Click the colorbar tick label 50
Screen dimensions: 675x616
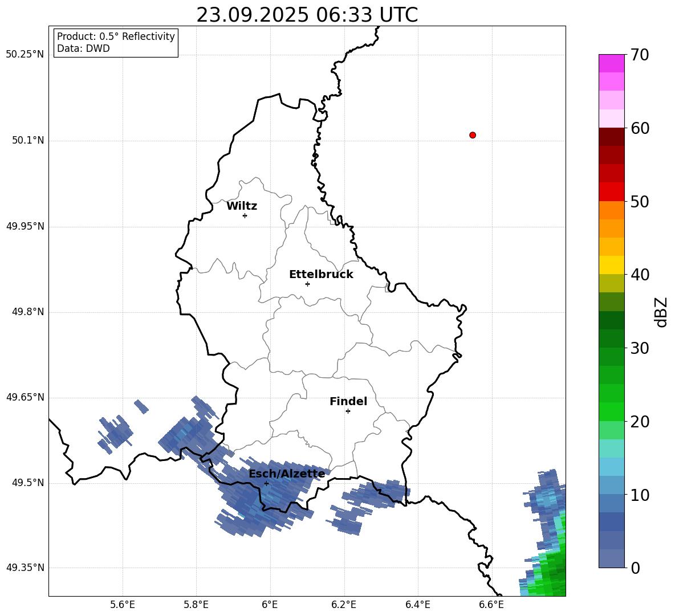640,201
